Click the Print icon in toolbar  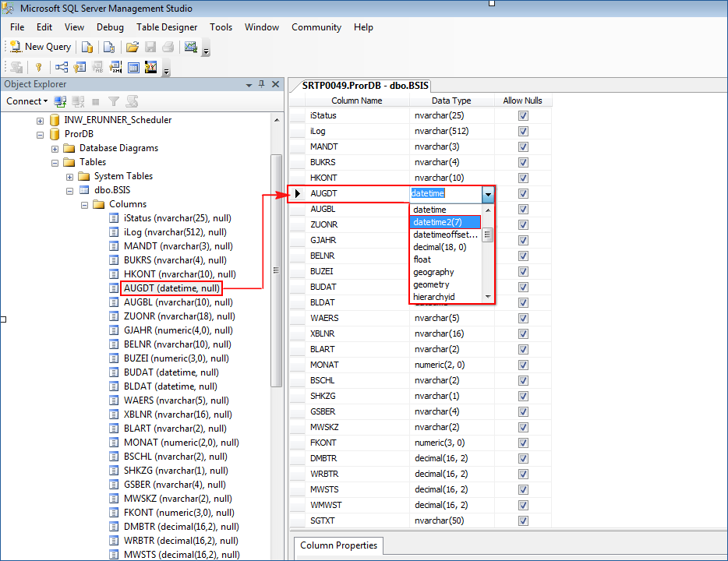(168, 47)
